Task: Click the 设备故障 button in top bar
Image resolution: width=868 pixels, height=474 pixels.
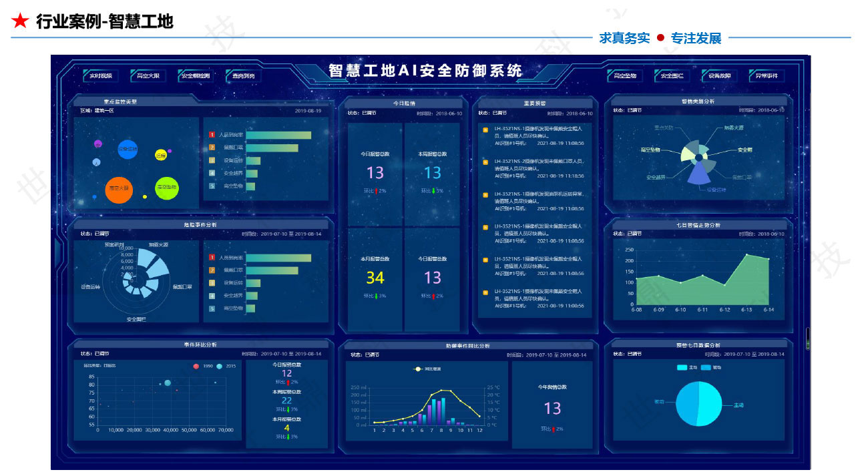Action: [720, 76]
